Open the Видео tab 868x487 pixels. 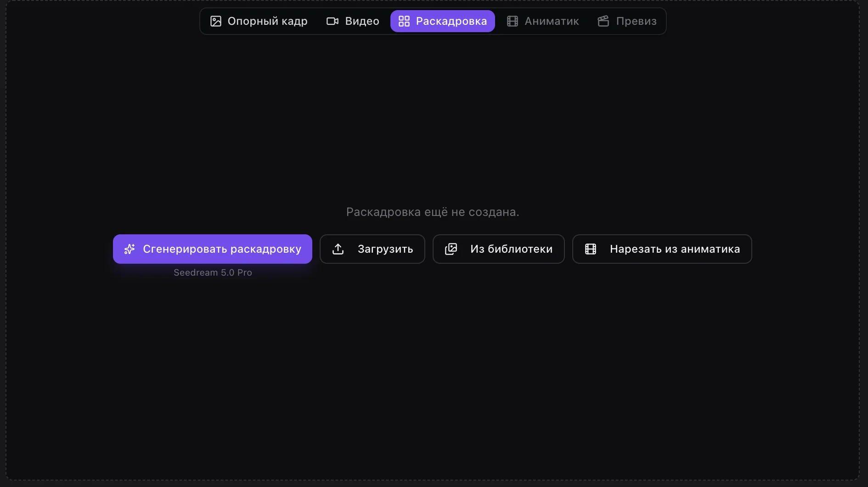click(x=353, y=21)
